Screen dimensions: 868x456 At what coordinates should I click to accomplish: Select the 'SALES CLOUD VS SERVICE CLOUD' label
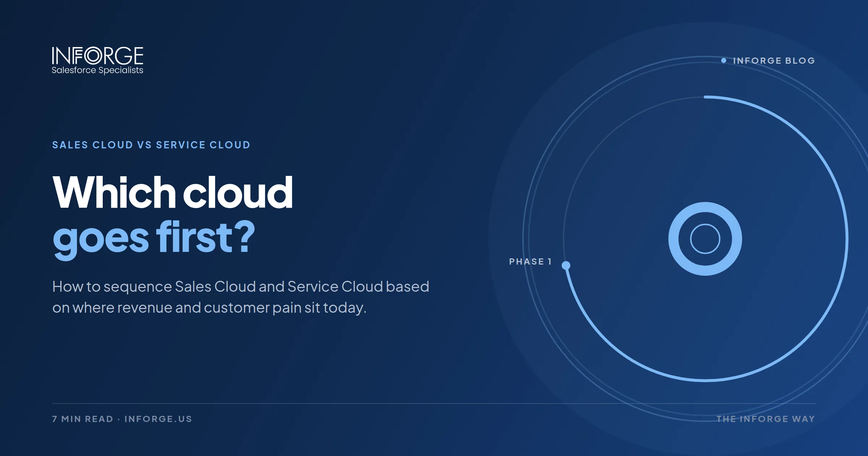151,145
